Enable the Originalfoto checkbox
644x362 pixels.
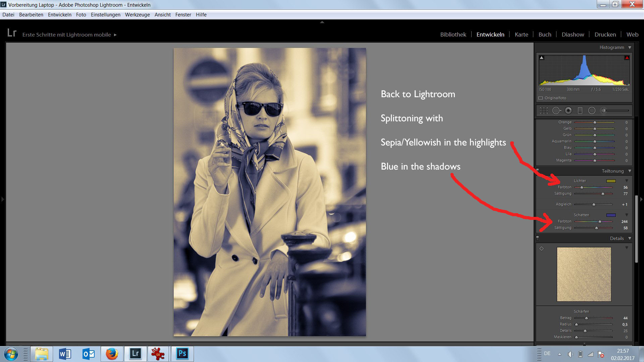click(540, 98)
